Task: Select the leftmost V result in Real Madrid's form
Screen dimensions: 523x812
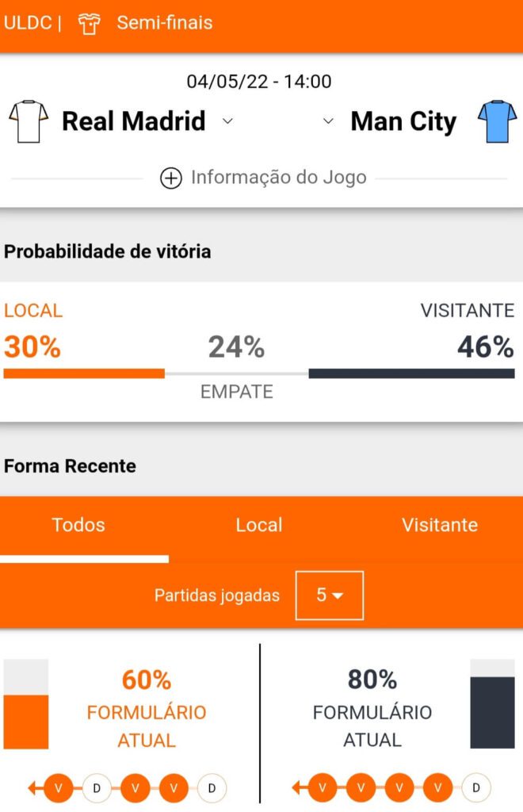Action: tap(58, 787)
